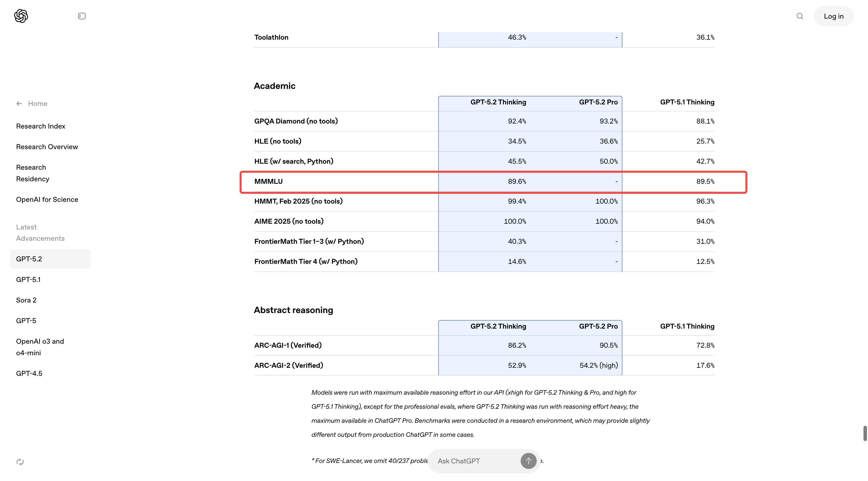Open the GPT-5 sidebar entry

tap(26, 321)
